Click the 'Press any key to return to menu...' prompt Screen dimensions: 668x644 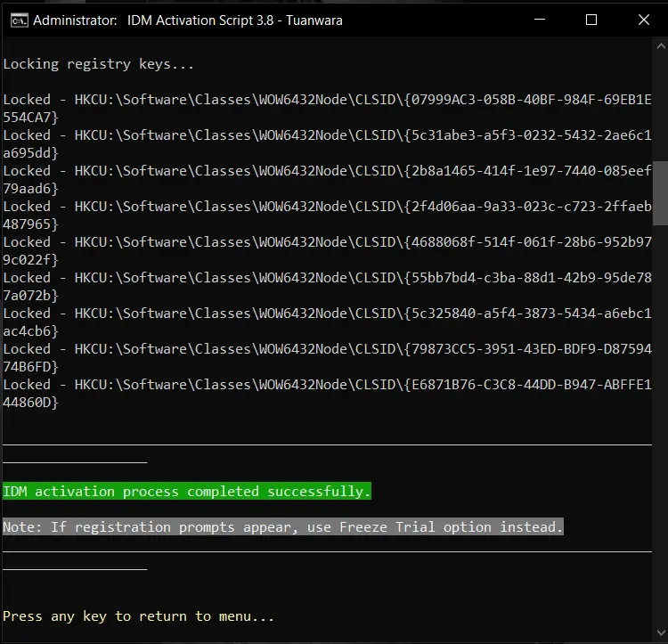138,616
